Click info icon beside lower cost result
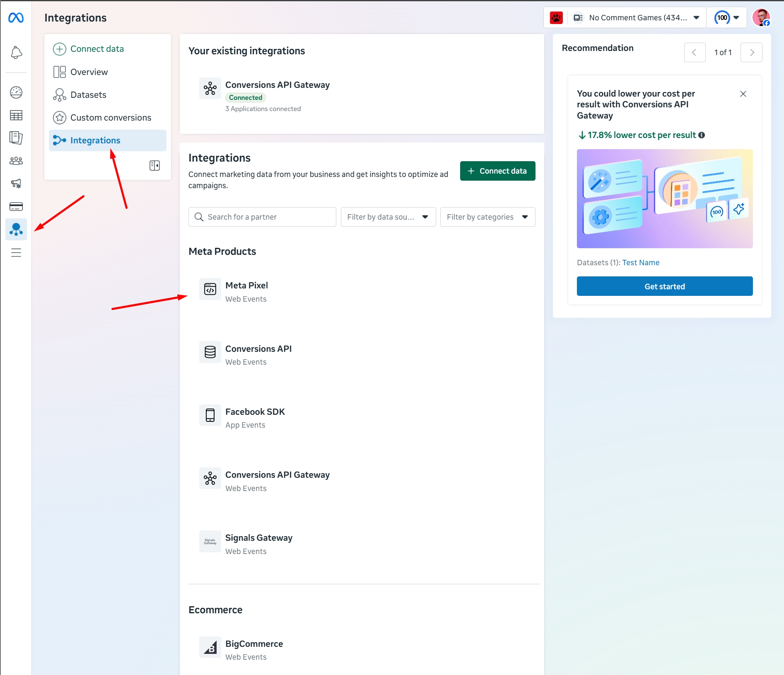The width and height of the screenshot is (784, 675). click(x=702, y=135)
